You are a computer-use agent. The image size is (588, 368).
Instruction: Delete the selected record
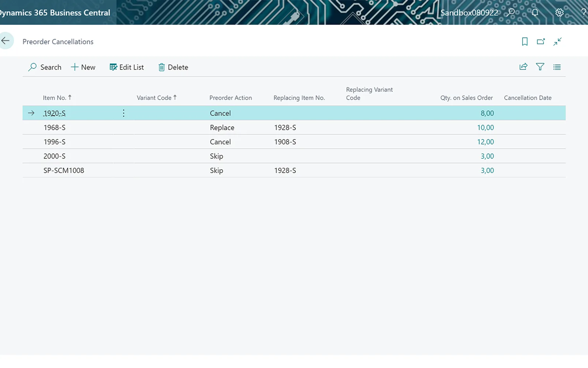click(x=173, y=67)
